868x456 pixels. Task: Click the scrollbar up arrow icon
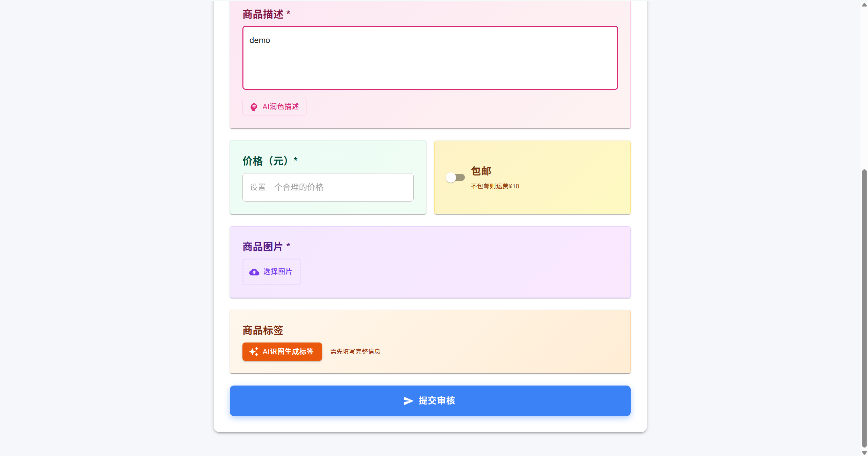(x=864, y=4)
